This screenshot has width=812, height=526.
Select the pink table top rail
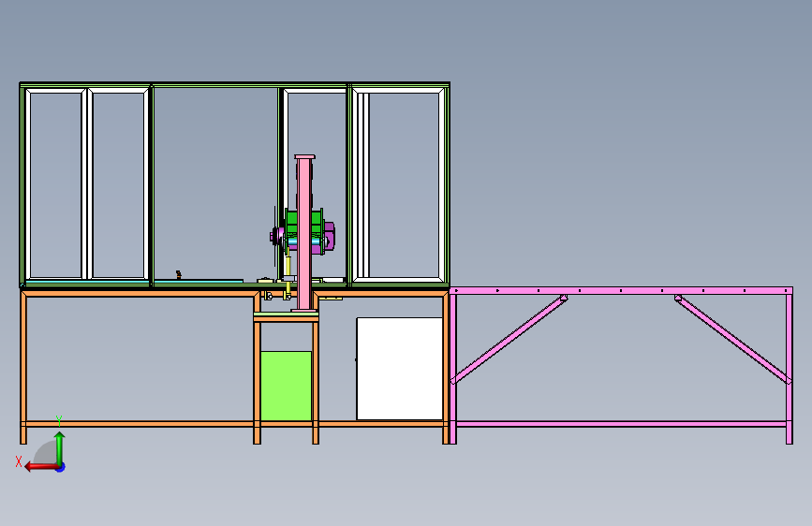coord(621,291)
